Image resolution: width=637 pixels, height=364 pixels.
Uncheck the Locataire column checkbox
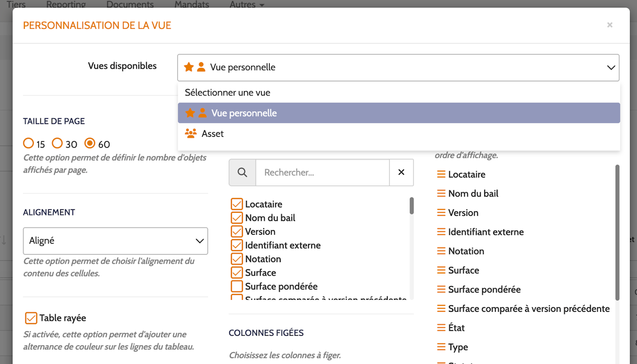[x=236, y=204]
